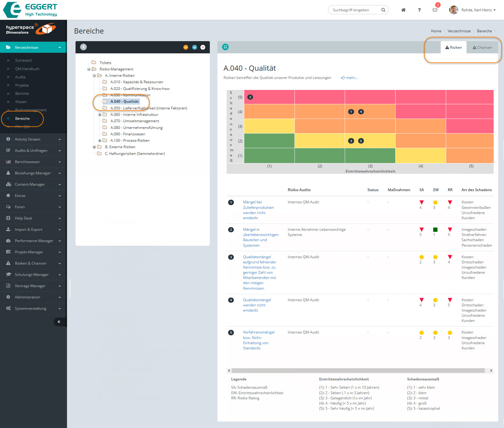Screen dimensions: 504x428
Task: Click the home icon in top bar
Action: (x=403, y=10)
